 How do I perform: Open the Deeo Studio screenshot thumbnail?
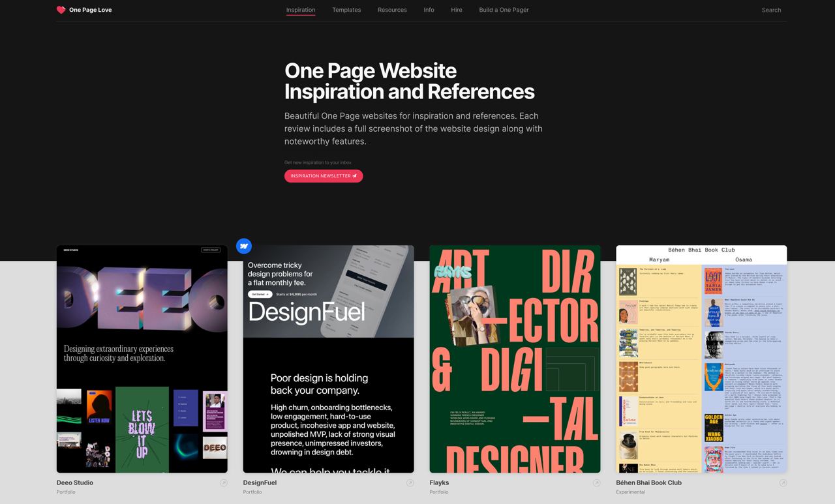point(142,359)
